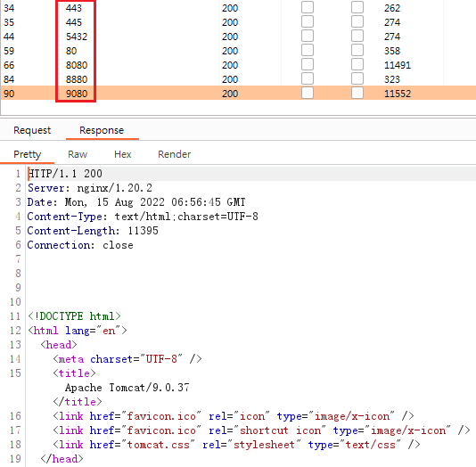Image resolution: width=476 pixels, height=467 pixels.
Task: Tick the left checkbox in payload 80 row
Action: coord(308,51)
